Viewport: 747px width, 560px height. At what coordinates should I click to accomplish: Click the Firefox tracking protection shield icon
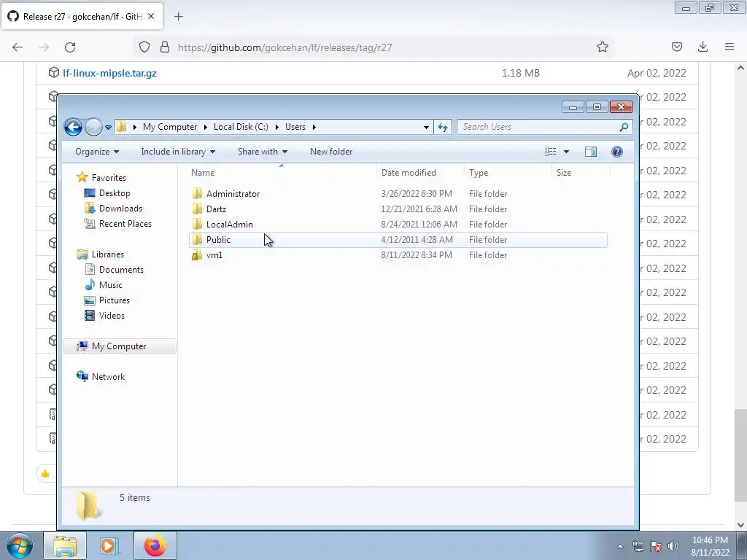click(144, 47)
